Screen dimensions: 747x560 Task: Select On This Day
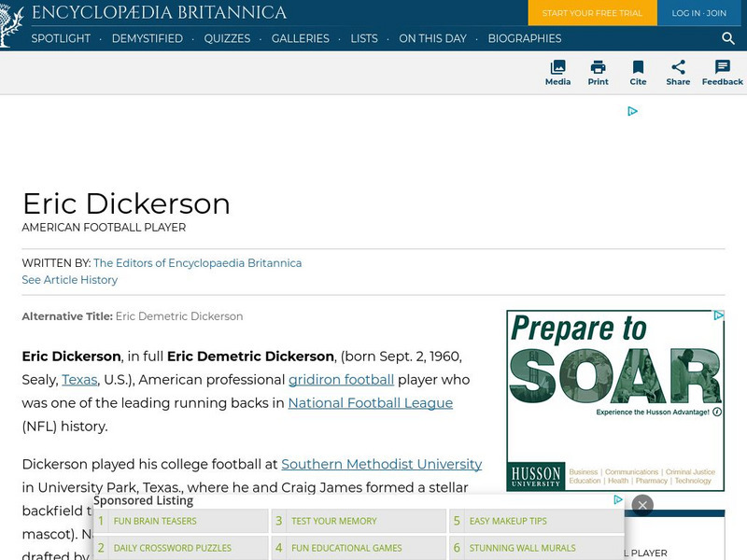[432, 39]
